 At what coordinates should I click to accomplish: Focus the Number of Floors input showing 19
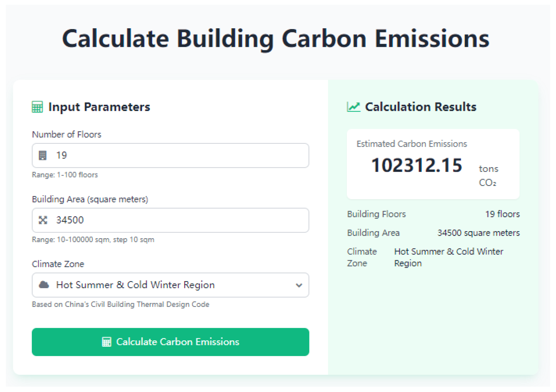(x=179, y=155)
